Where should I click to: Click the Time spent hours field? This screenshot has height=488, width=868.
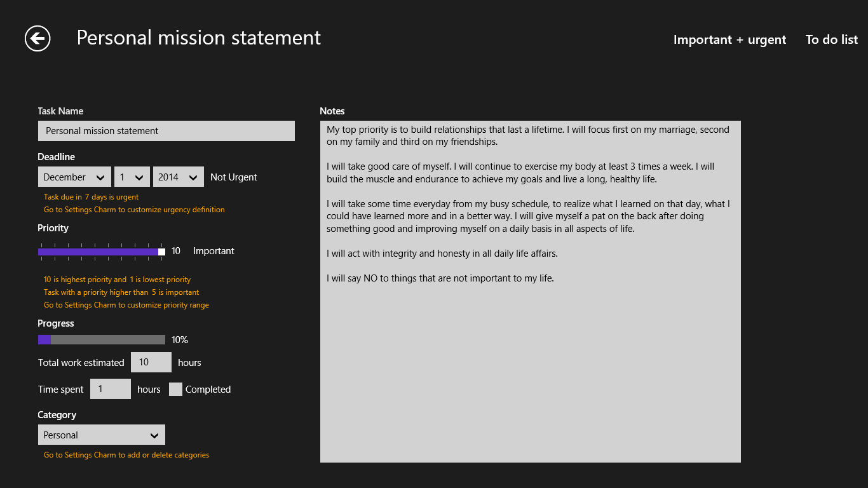110,389
